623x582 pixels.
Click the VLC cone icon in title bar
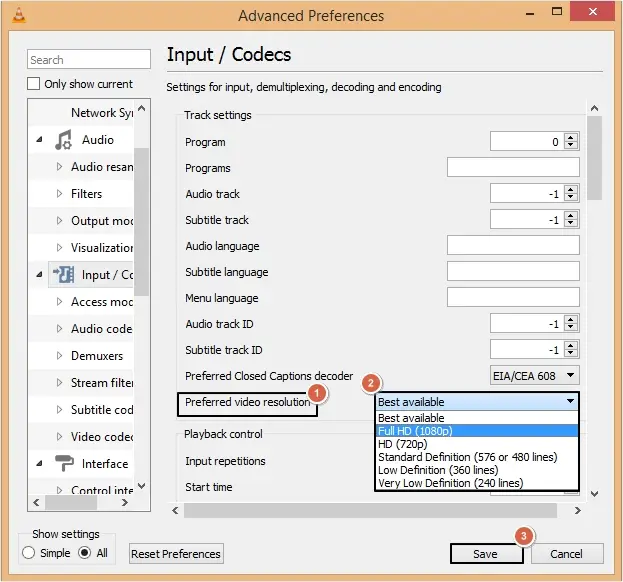click(x=19, y=15)
